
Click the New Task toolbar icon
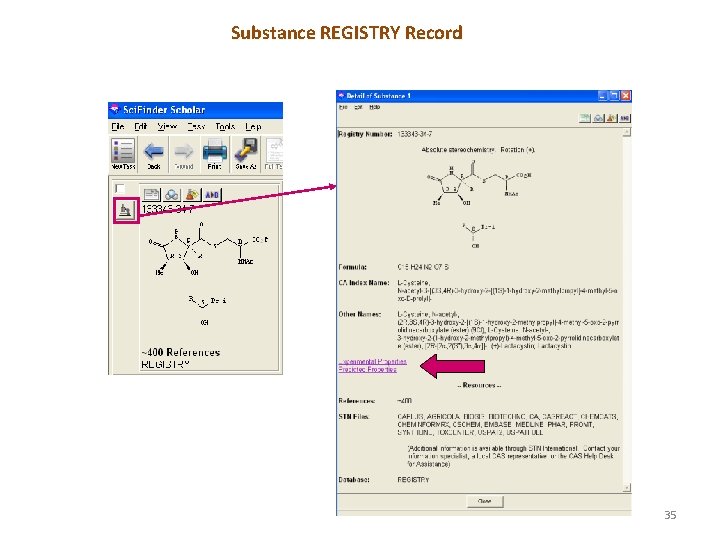coord(123,155)
